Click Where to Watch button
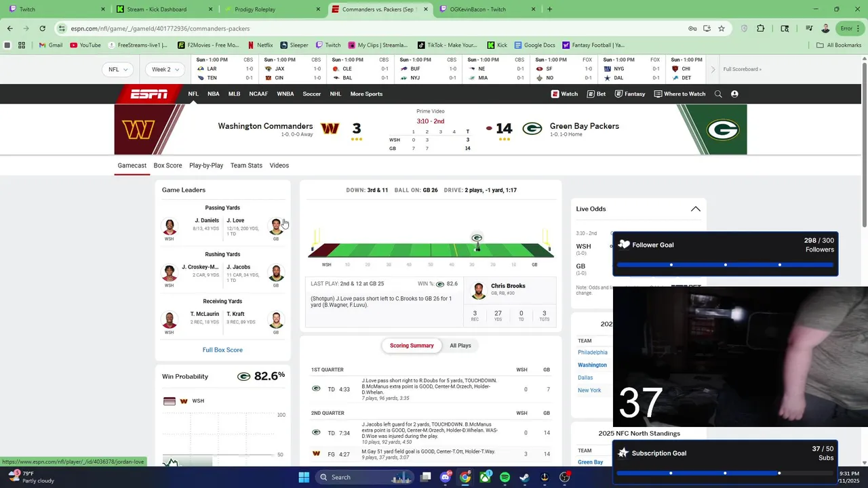868x488 pixels. pos(679,94)
